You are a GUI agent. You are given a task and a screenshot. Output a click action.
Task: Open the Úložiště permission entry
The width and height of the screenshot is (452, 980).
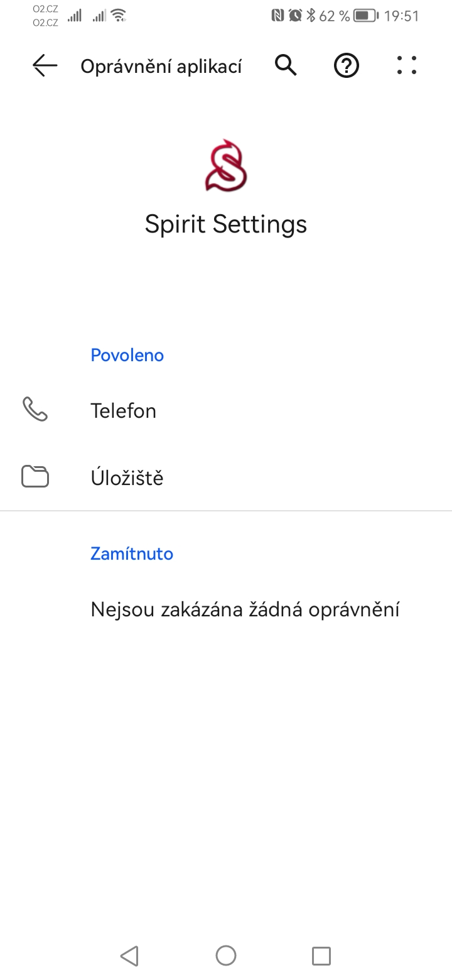click(127, 478)
